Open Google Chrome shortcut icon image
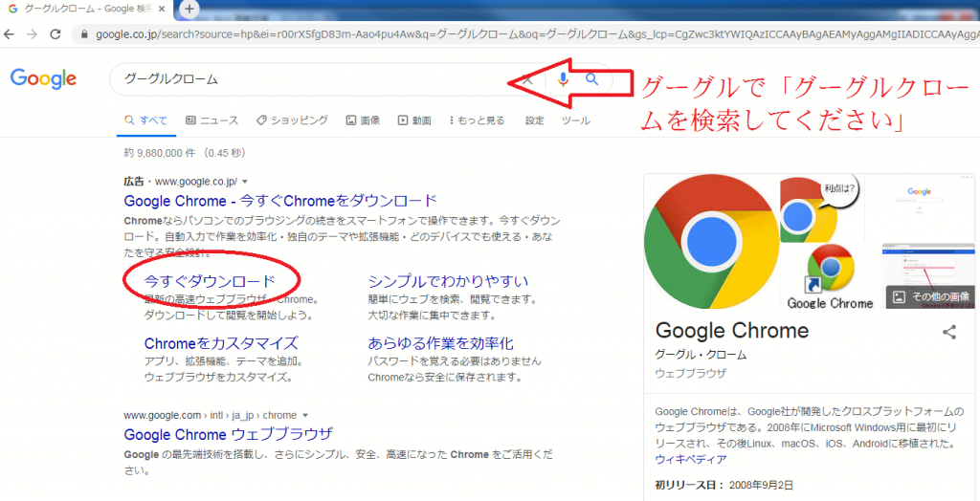980x501 pixels. click(830, 276)
